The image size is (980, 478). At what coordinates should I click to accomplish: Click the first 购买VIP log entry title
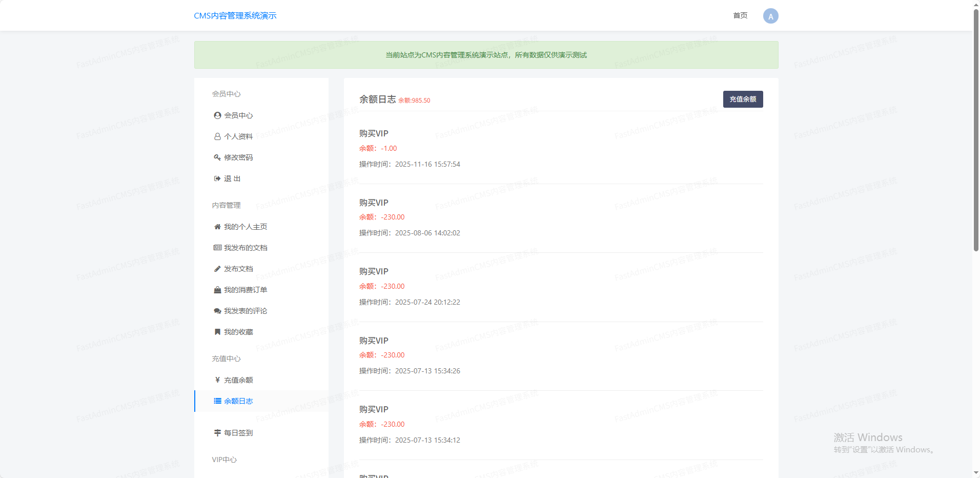[374, 133]
